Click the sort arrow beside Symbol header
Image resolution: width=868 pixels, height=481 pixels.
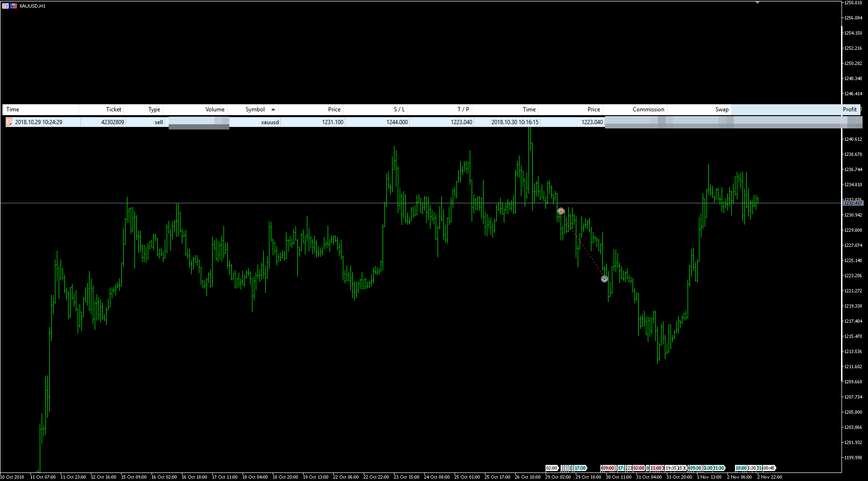tap(273, 109)
